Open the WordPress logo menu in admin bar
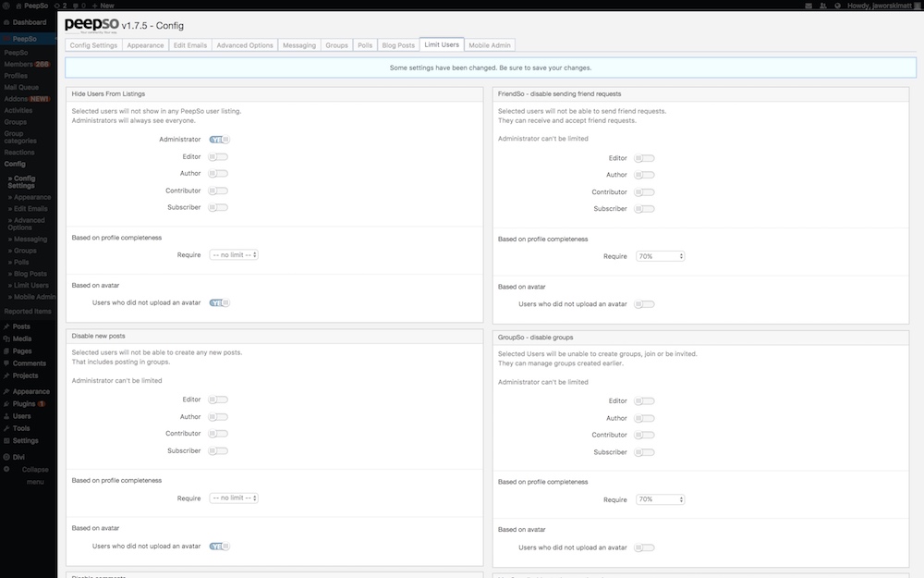The image size is (924, 578). pos(6,6)
